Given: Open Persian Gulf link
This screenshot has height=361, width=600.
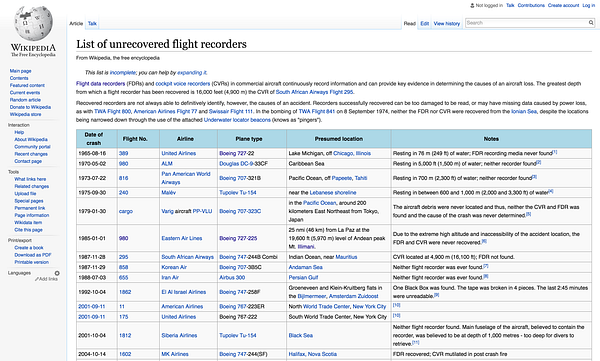Looking at the screenshot, I should pyautogui.click(x=303, y=278).
